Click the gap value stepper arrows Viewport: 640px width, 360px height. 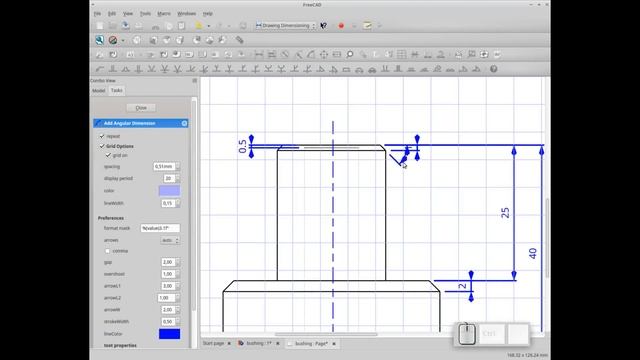(178, 262)
